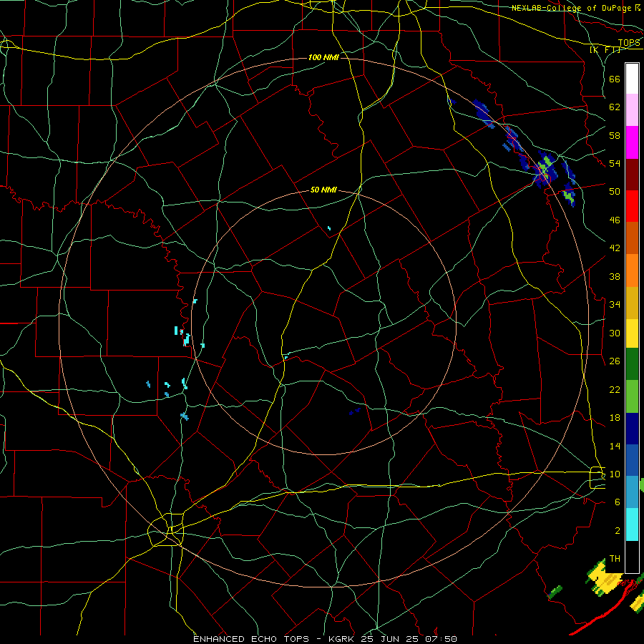Select the dark orange legend band

pos(632,238)
